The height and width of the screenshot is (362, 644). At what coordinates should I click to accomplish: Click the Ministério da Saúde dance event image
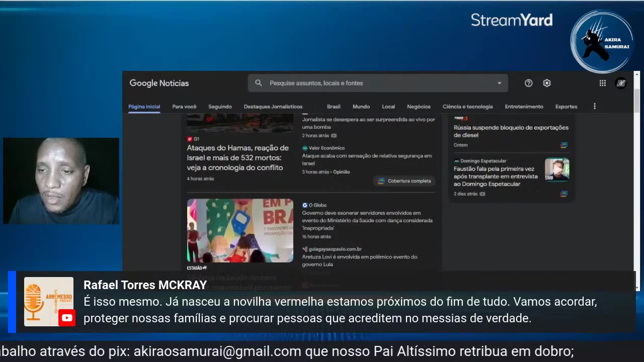click(x=240, y=230)
